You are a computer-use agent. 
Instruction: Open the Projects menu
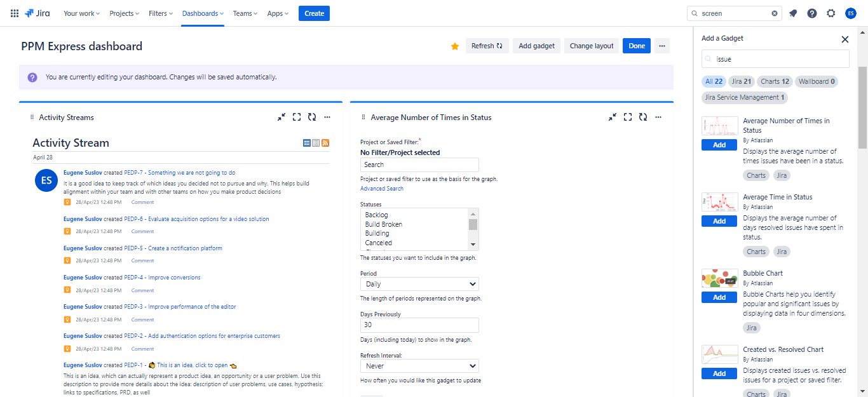point(125,13)
